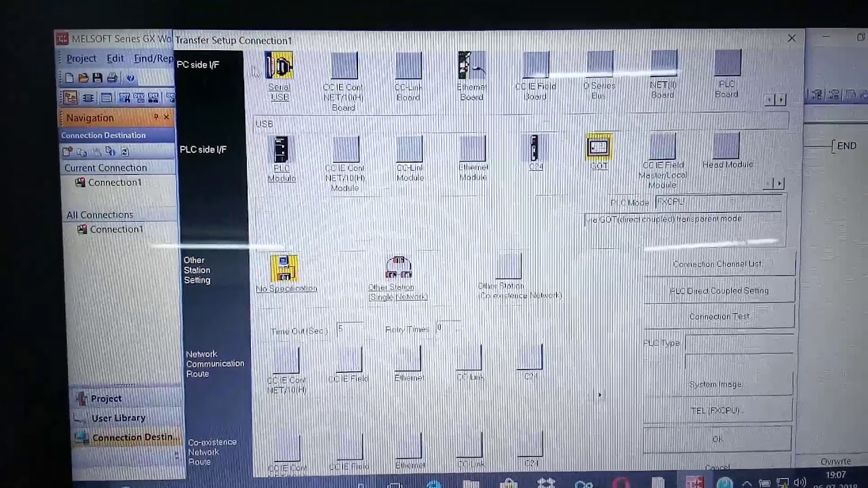This screenshot has width=868, height=488.
Task: Click PLC Mode FXCPU field
Action: (719, 202)
